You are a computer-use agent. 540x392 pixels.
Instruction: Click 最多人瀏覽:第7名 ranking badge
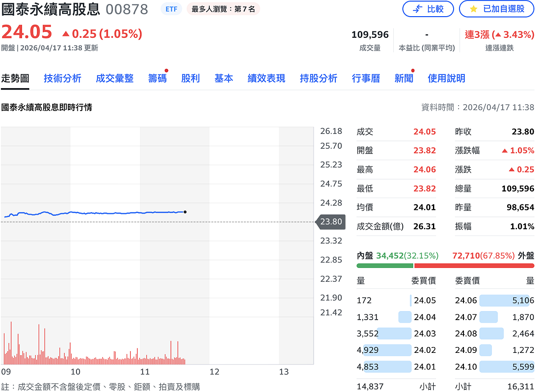(x=223, y=9)
